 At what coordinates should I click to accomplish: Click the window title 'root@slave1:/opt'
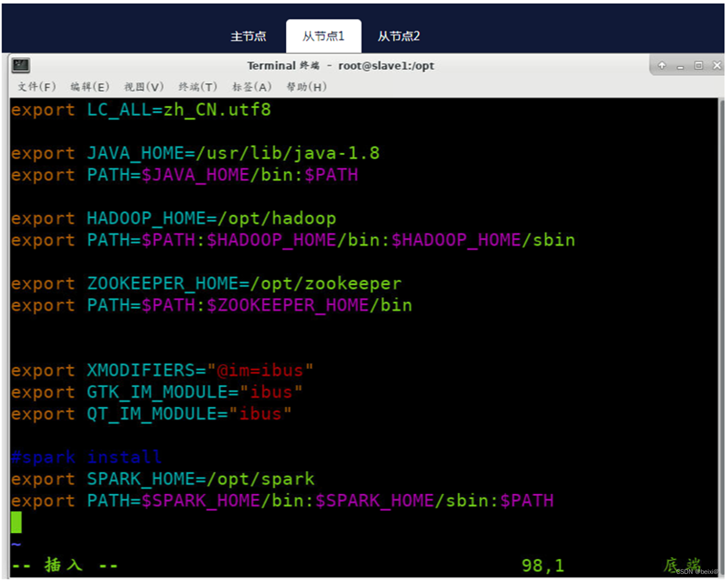(386, 66)
